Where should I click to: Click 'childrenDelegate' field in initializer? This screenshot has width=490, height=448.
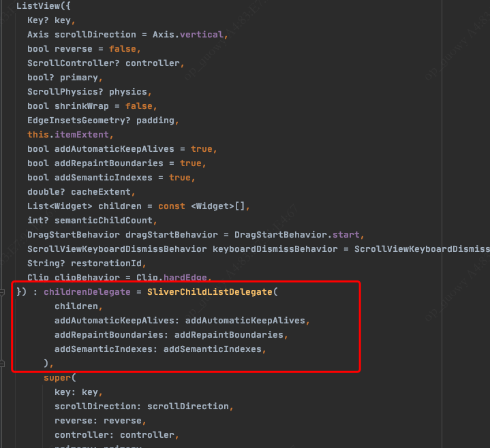[87, 292]
